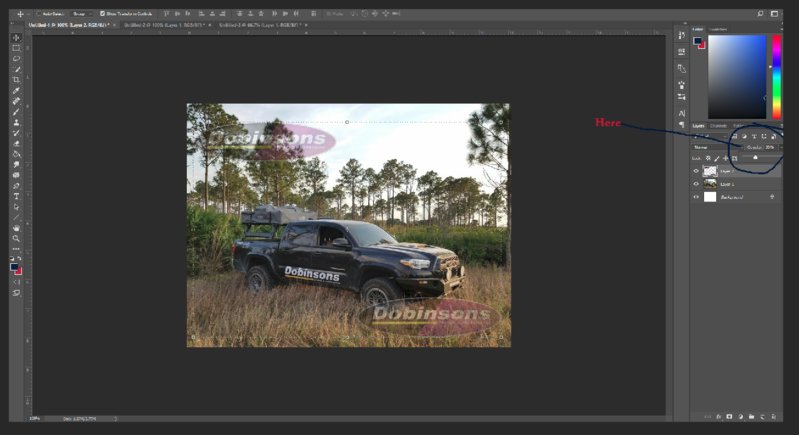This screenshot has height=435, width=799.
Task: Open workspace switcher in top-right
Action: click(775, 14)
